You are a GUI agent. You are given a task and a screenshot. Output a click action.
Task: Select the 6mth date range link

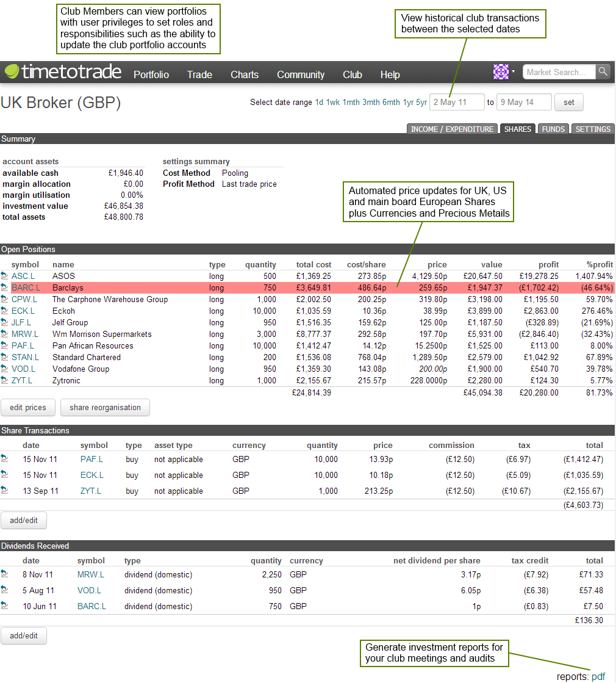[391, 103]
